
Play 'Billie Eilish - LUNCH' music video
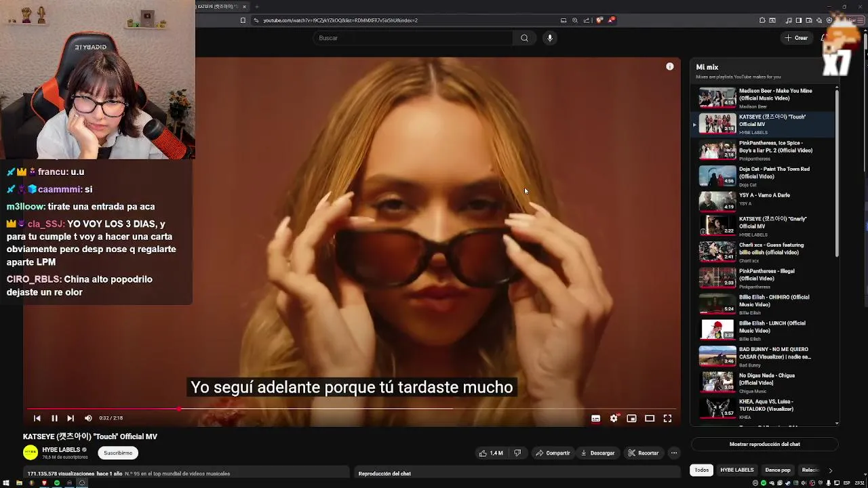coord(763,330)
